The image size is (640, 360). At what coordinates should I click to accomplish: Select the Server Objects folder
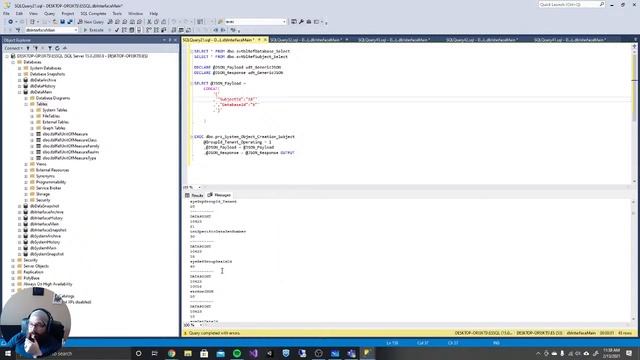click(x=36, y=266)
